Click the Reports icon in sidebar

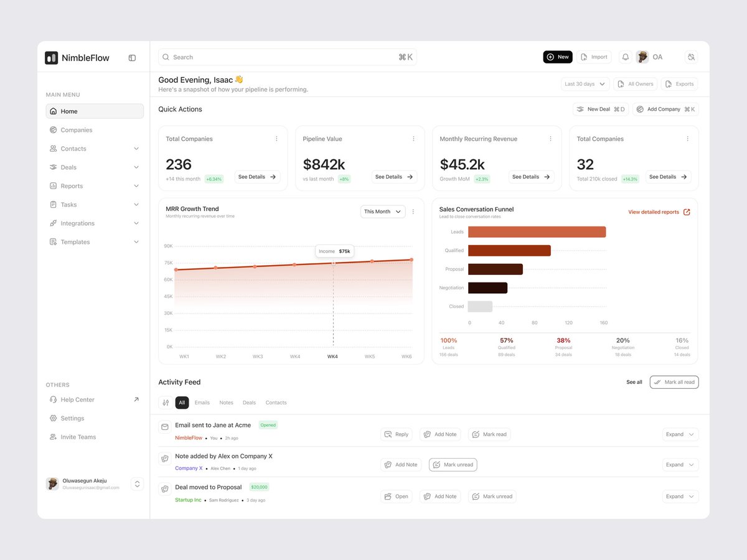point(54,186)
